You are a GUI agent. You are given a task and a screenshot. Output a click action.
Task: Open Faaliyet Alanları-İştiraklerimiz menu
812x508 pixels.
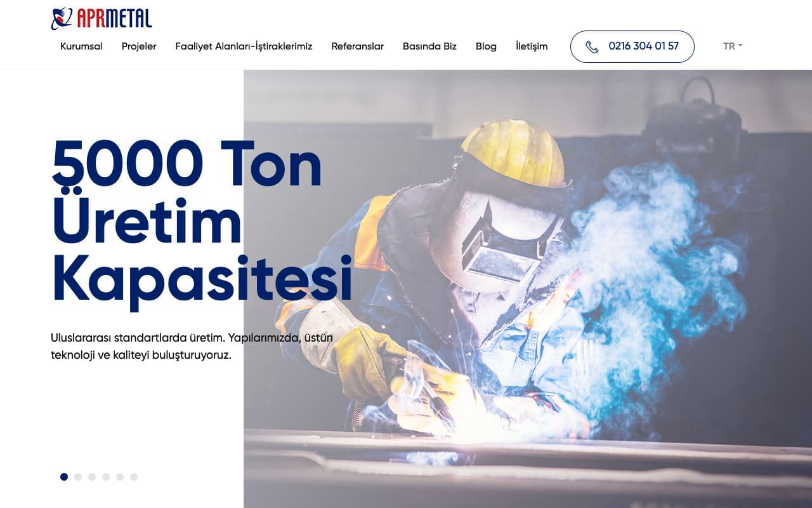tap(244, 46)
